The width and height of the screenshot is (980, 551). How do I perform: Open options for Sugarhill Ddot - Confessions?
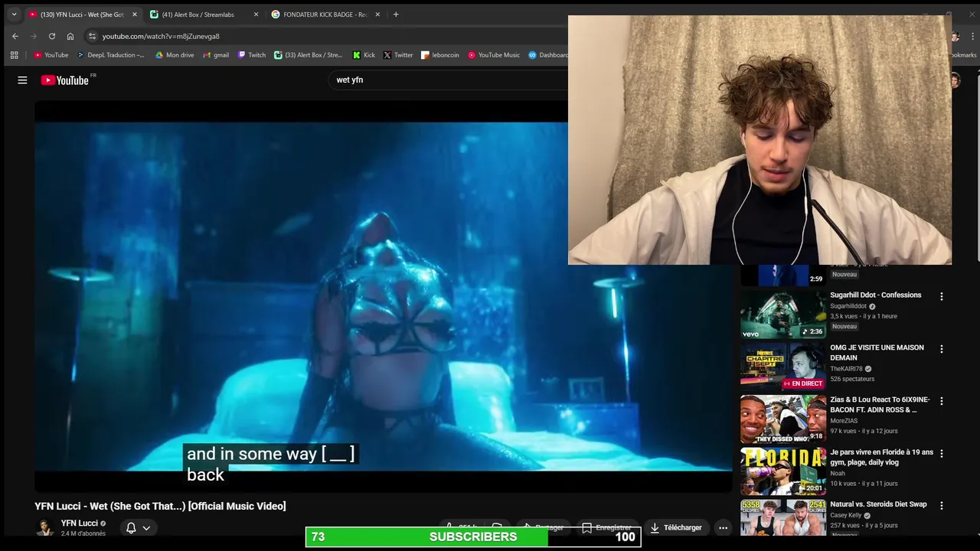(x=942, y=296)
